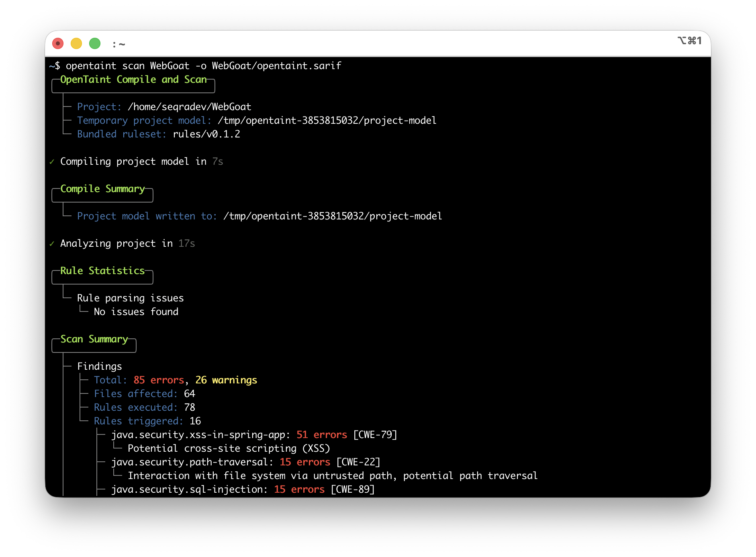Collapse the Rule Statistics section
Viewport: 756px width, 557px height.
pyautogui.click(x=102, y=270)
